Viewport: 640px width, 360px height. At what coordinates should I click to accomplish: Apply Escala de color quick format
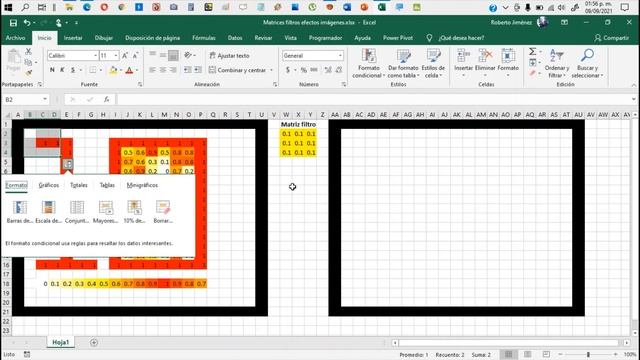[48, 212]
